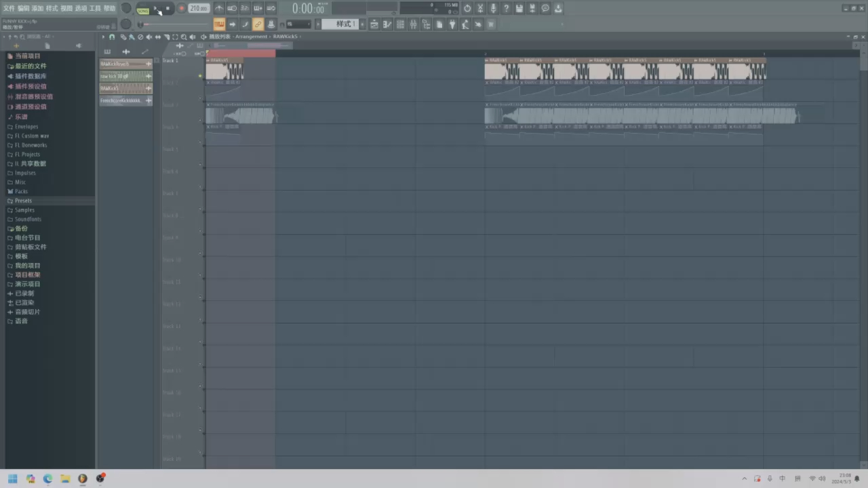This screenshot has height=488, width=868.
Task: Click the chat bubble icon
Action: tap(545, 8)
